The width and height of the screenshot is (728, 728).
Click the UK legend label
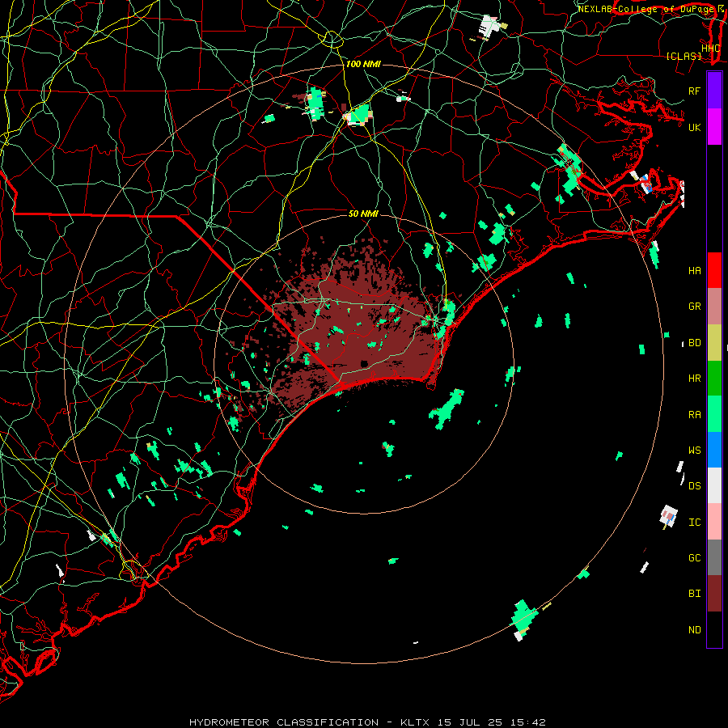pos(694,127)
